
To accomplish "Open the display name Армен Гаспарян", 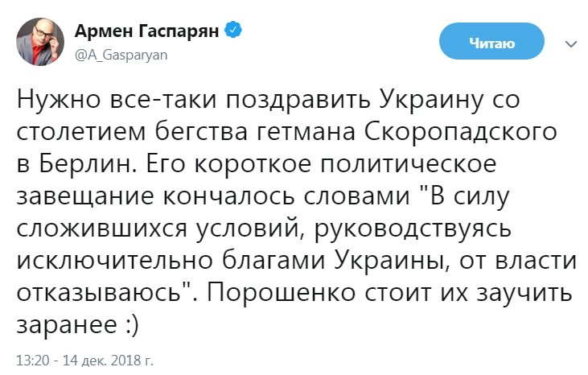I will [149, 31].
